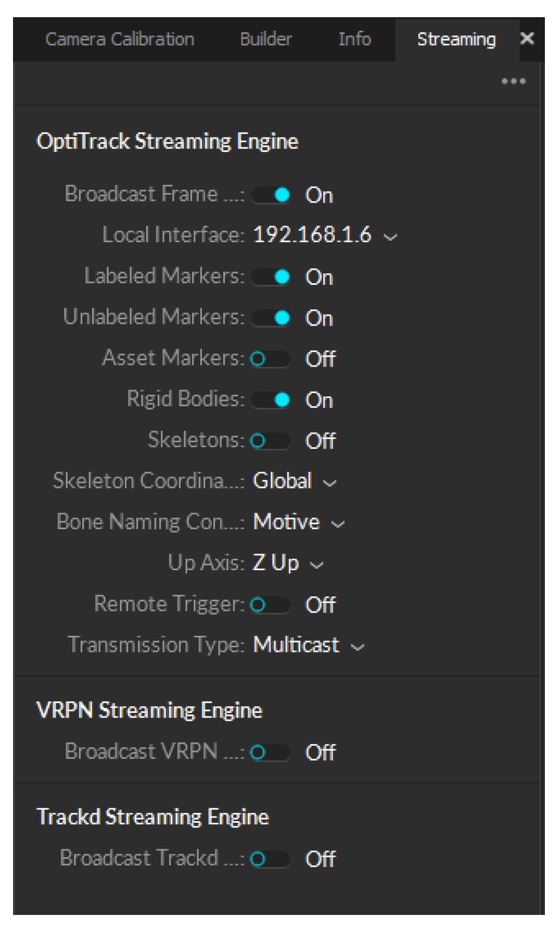Enable the Asset Markers toggle
This screenshot has height=929, width=560.
(x=270, y=359)
